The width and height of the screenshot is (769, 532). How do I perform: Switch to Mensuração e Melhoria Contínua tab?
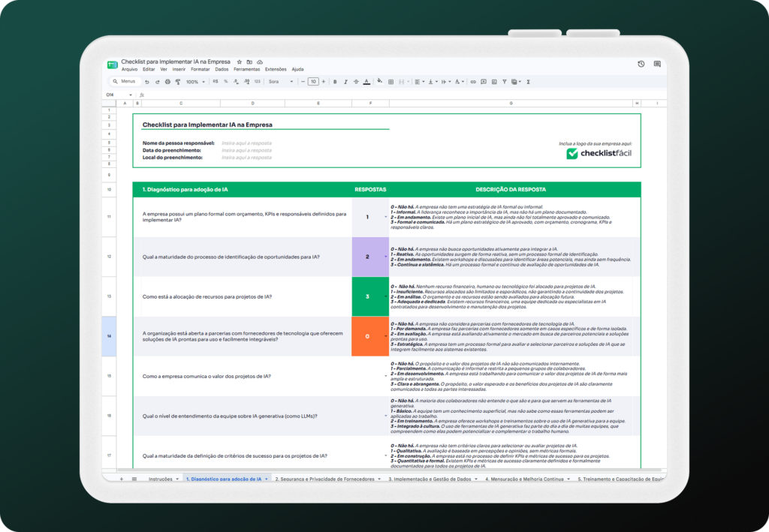(x=527, y=479)
